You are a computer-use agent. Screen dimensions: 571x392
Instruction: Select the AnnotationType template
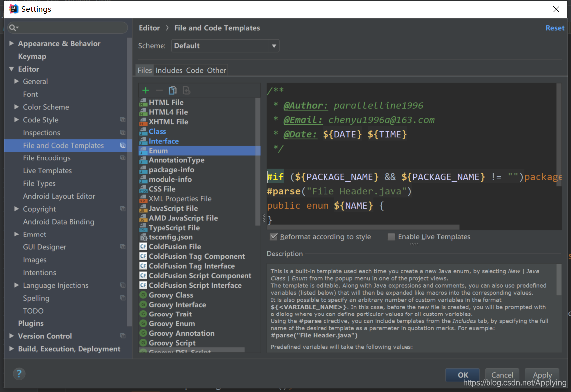[176, 160]
